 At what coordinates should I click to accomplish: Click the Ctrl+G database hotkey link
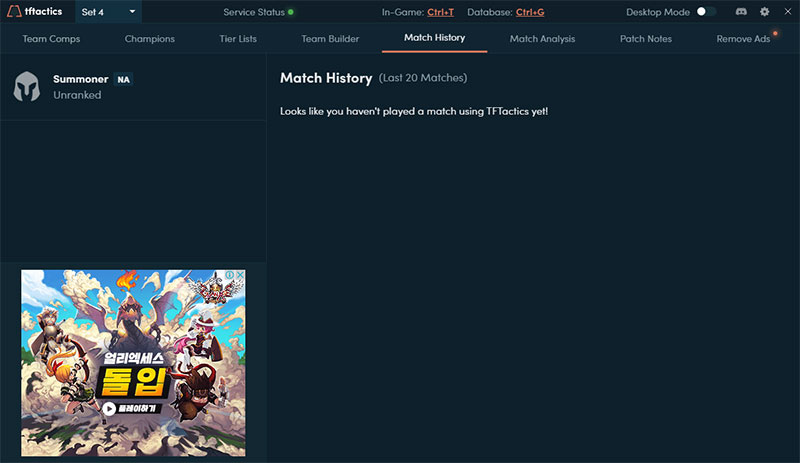[530, 12]
